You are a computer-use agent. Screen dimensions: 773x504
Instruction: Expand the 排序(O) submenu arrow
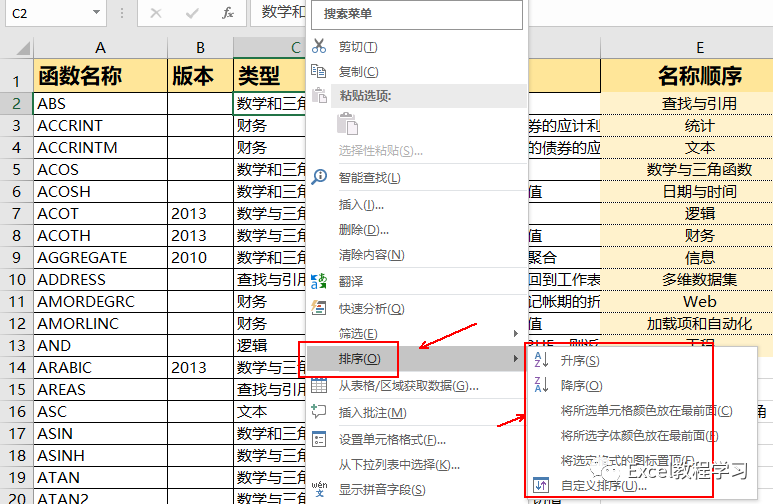pos(516,359)
